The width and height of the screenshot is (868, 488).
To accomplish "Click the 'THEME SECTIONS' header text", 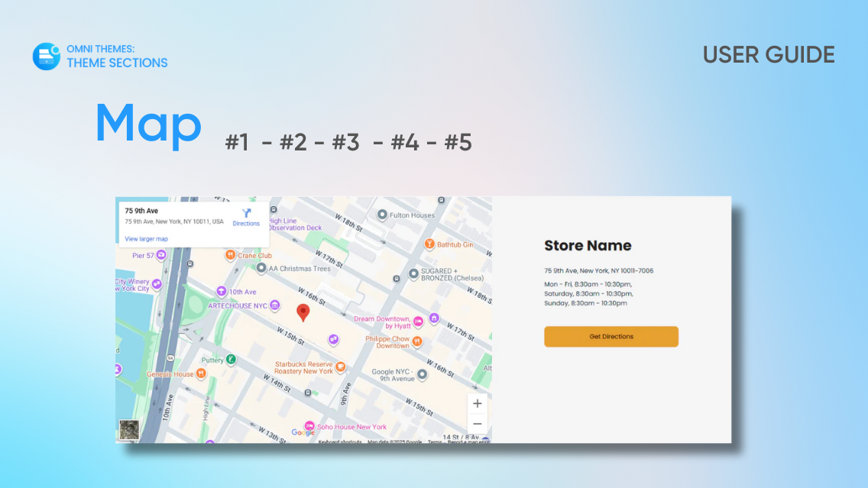I will (118, 63).
